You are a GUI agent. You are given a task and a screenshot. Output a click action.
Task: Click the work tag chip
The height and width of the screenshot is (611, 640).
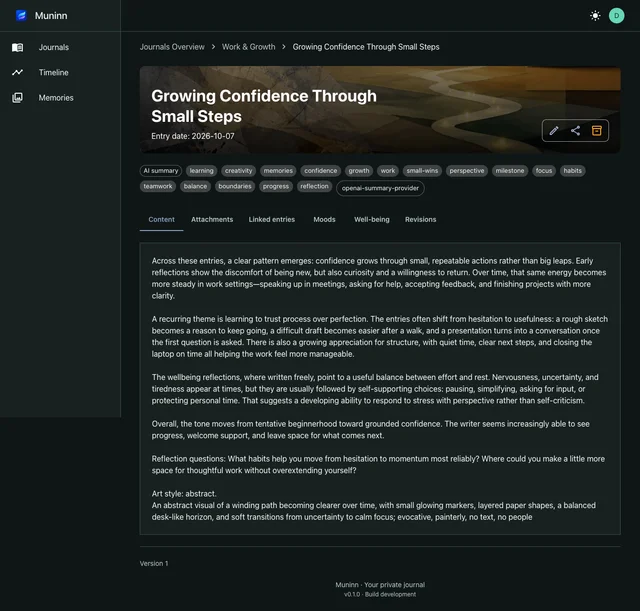(388, 171)
